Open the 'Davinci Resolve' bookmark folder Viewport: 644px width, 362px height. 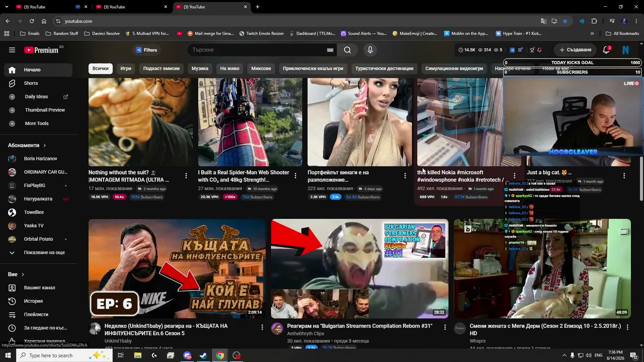(102, 34)
